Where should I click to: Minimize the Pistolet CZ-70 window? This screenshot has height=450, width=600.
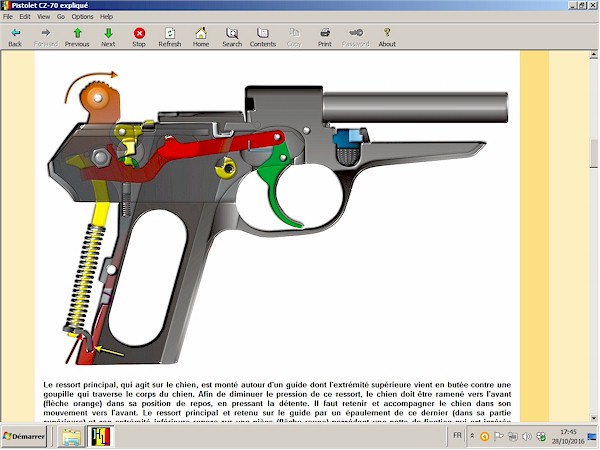click(x=573, y=5)
